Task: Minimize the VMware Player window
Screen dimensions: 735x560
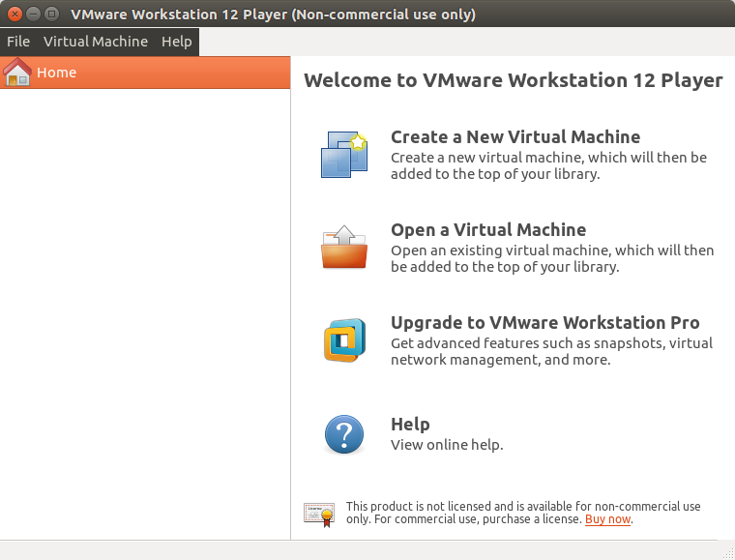Action: point(33,15)
